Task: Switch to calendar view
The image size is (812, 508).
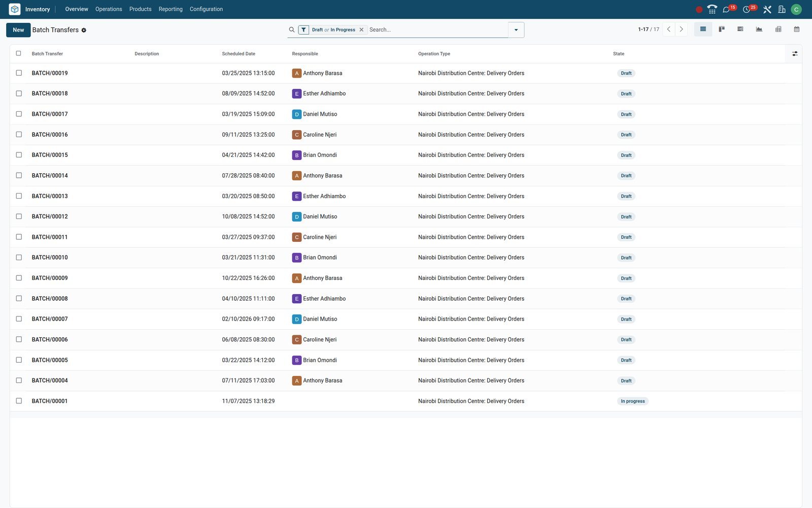Action: (x=797, y=29)
